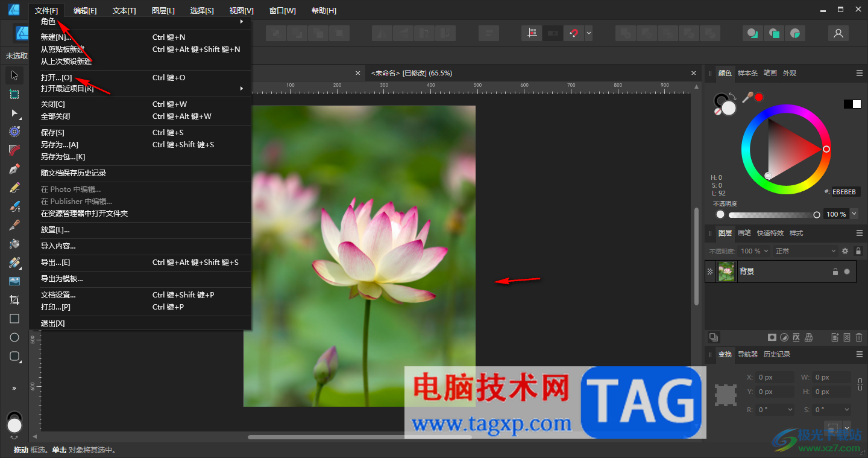The height and width of the screenshot is (458, 868).
Task: Select the Ellipse shape tool
Action: pos(14,337)
